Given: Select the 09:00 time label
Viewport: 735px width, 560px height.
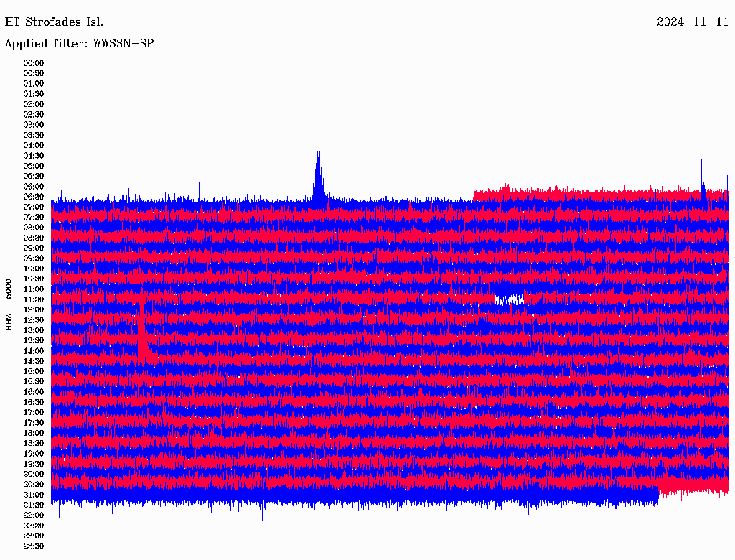Looking at the screenshot, I should pos(34,248).
